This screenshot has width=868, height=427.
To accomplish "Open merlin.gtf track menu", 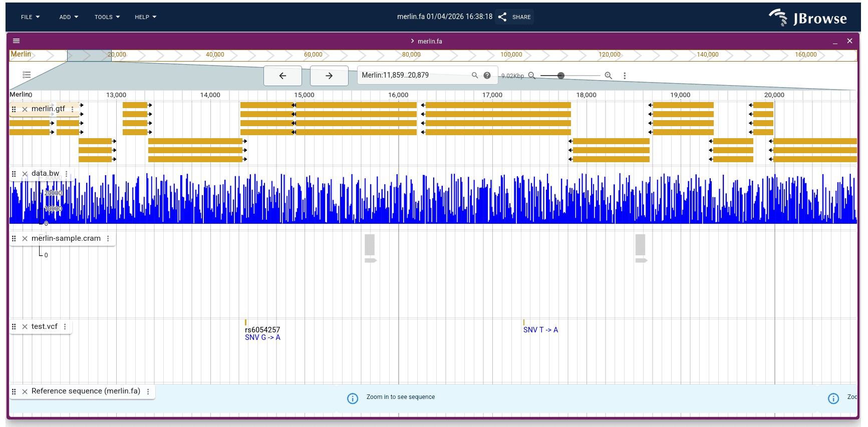I will pyautogui.click(x=73, y=109).
